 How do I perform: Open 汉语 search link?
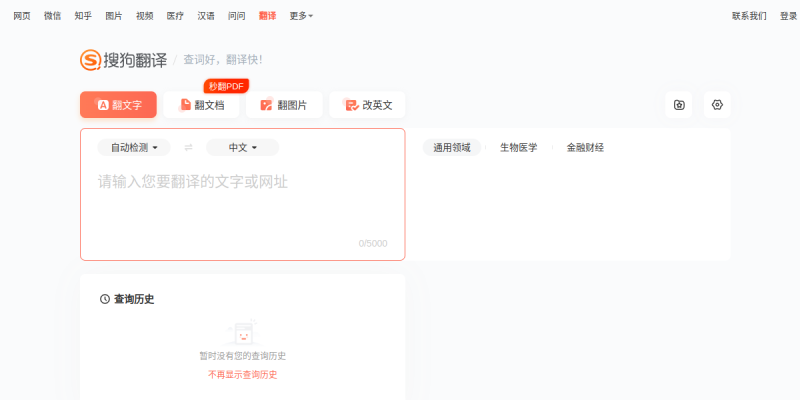point(206,16)
